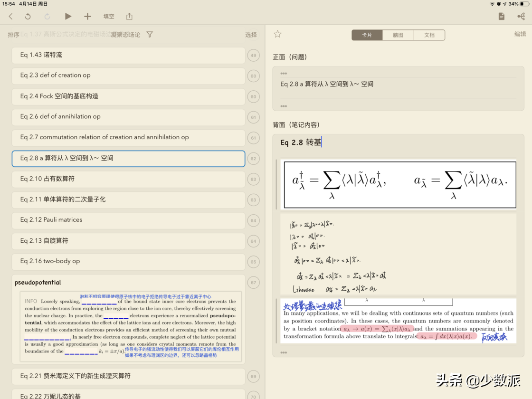Image resolution: width=532 pixels, height=399 pixels.
Task: Tap page badge 64 beside Eq 2.12
Action: click(254, 220)
